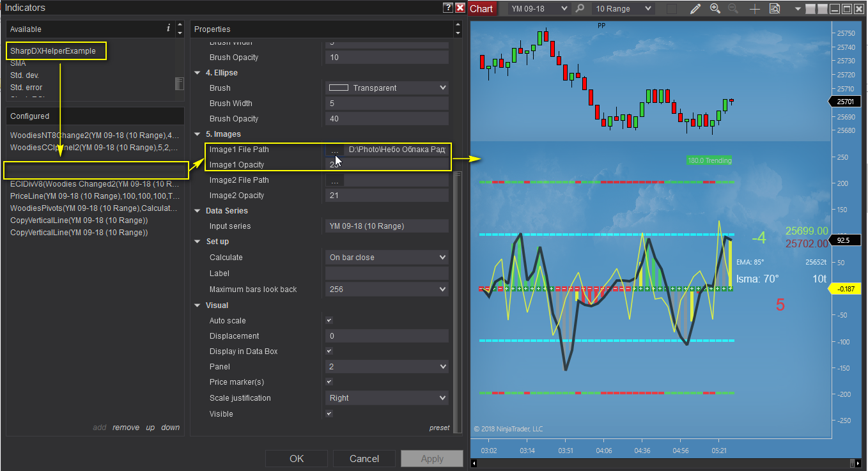Click the down arrow in Properties header
Screen dimensions: 868x471
[x=457, y=33]
